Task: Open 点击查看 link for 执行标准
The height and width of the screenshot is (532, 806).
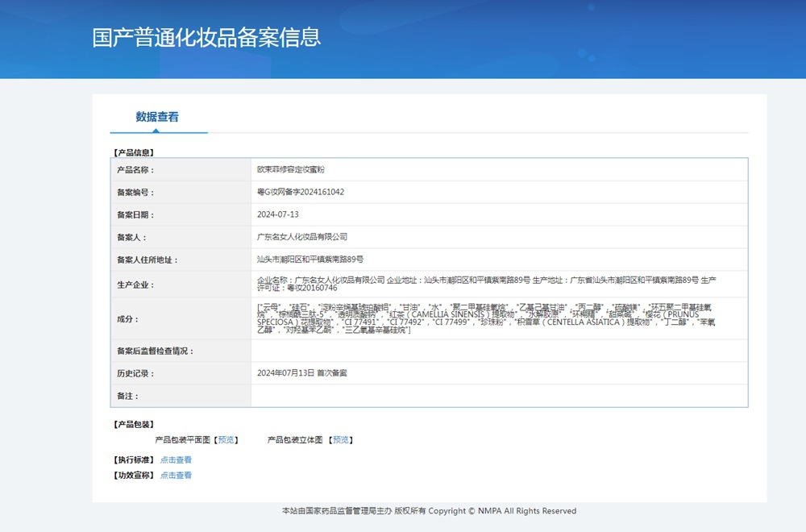Action: (x=176, y=459)
